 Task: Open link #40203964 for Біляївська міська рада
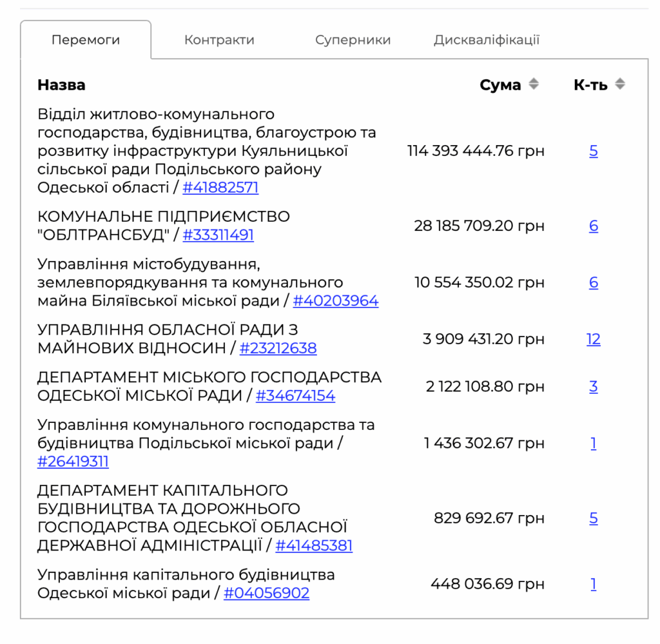pyautogui.click(x=335, y=300)
